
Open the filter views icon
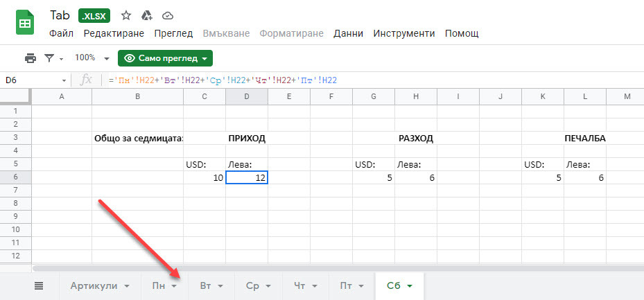tap(49, 58)
